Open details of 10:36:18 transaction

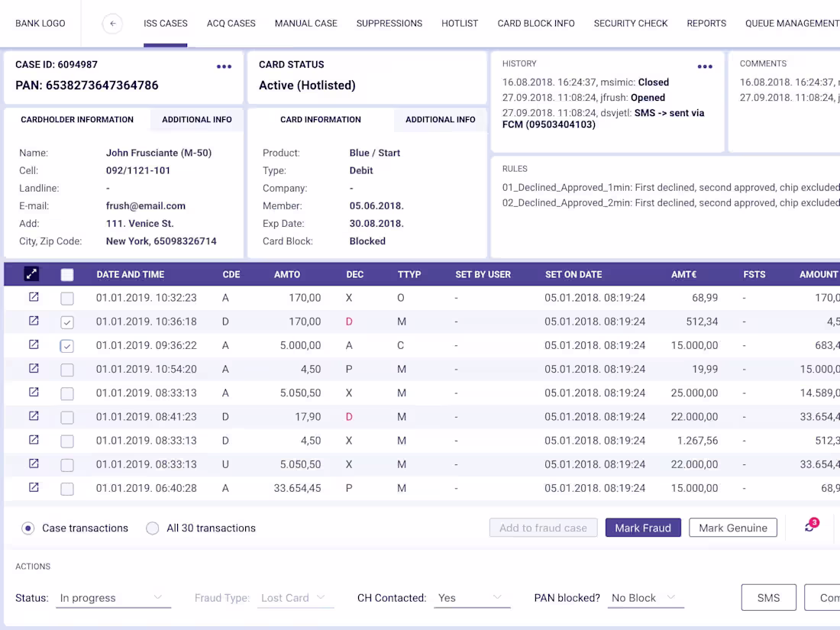[34, 321]
